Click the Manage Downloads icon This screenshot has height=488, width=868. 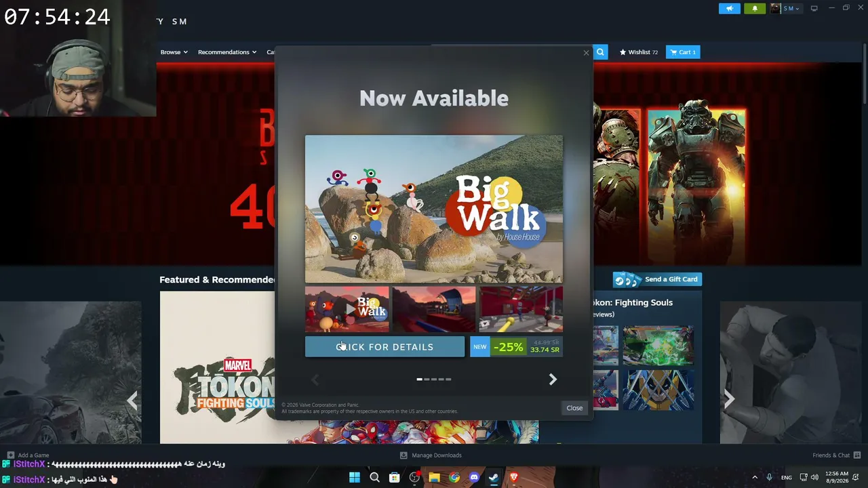click(x=403, y=455)
